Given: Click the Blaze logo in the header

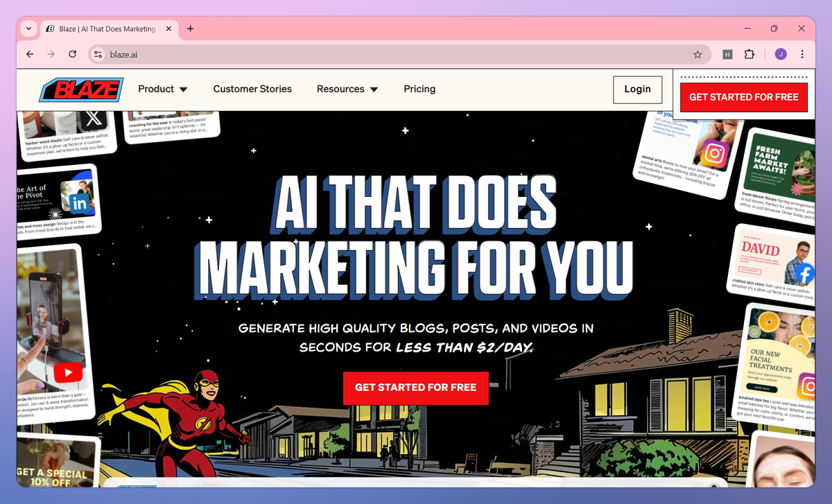Looking at the screenshot, I should (x=82, y=89).
